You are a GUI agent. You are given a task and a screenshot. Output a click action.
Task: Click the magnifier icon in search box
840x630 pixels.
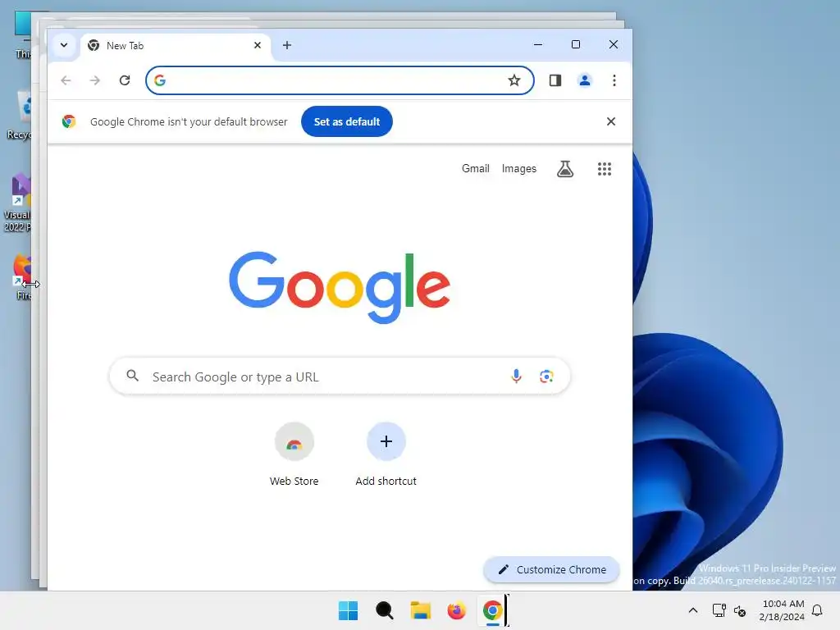click(132, 376)
